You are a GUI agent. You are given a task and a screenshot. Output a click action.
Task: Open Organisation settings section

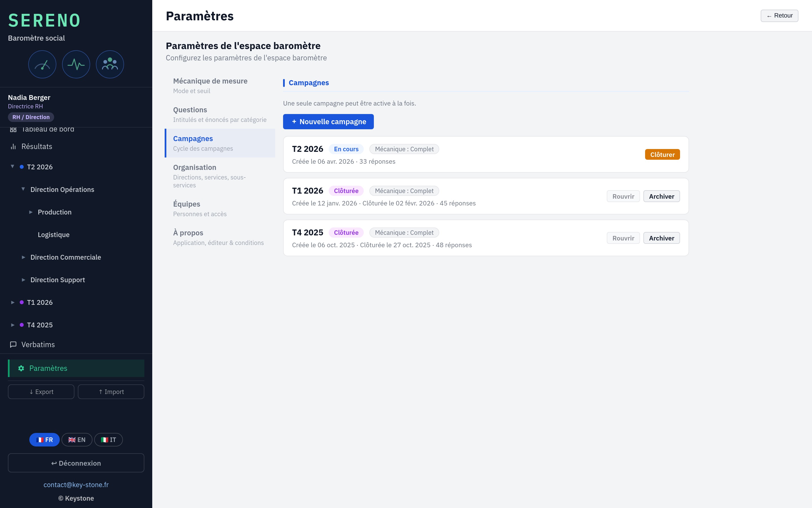(x=220, y=176)
